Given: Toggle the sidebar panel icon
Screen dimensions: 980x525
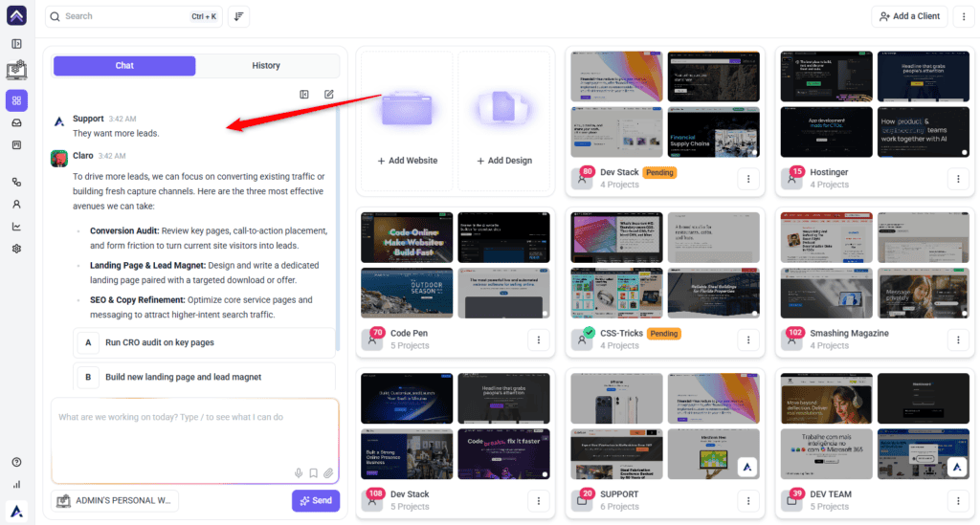Looking at the screenshot, I should click(x=17, y=44).
